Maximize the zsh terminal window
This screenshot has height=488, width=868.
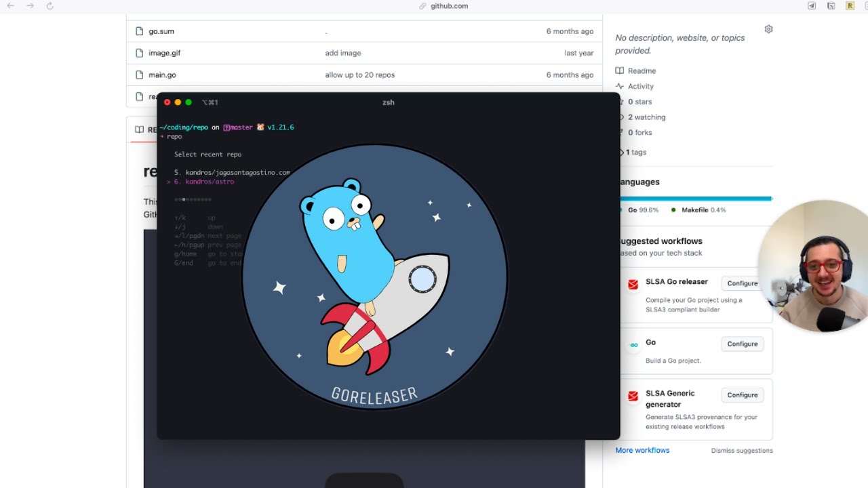point(189,102)
